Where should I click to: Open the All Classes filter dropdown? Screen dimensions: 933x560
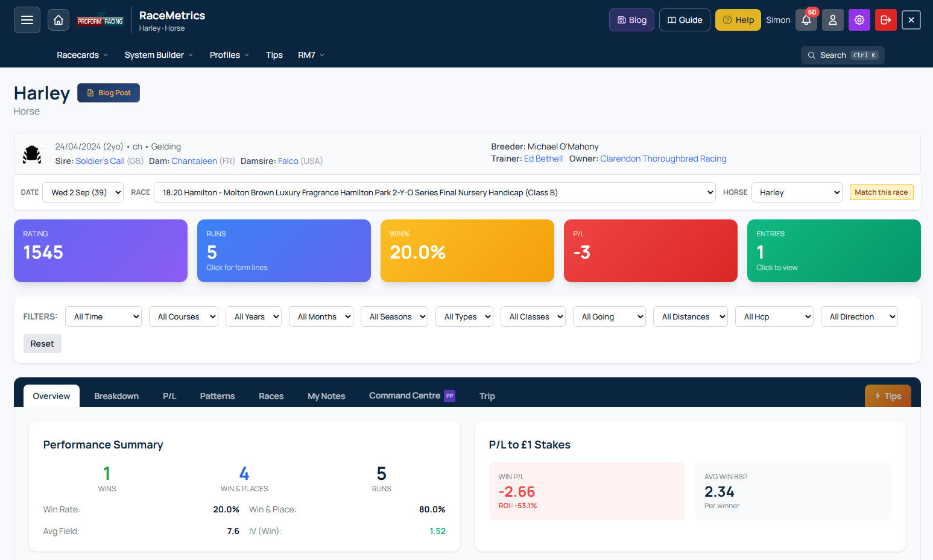tap(533, 316)
